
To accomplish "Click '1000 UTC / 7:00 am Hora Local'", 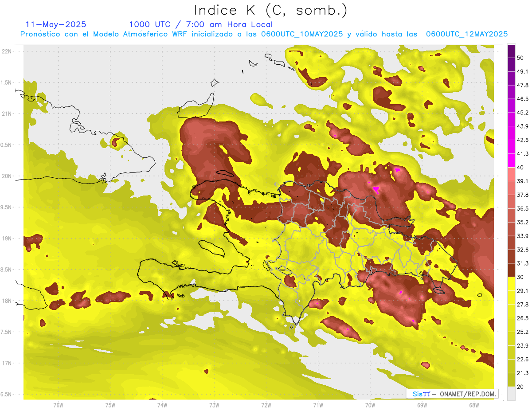I will tap(201, 24).
